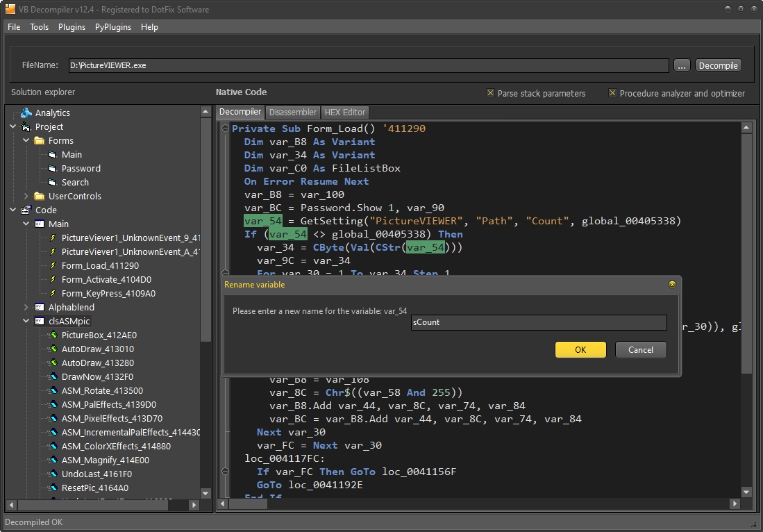Toggle Parse stack parameters checkbox
Screen dimensions: 763x532
[x=490, y=93]
